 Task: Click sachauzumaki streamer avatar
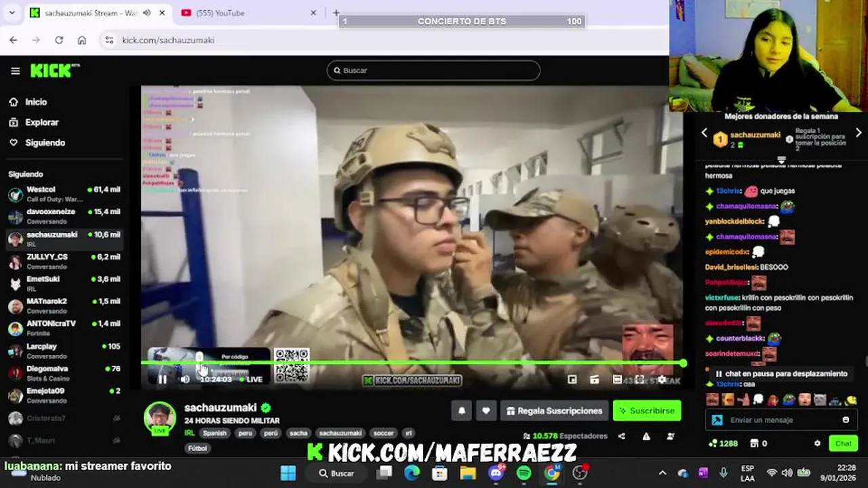pyautogui.click(x=160, y=417)
